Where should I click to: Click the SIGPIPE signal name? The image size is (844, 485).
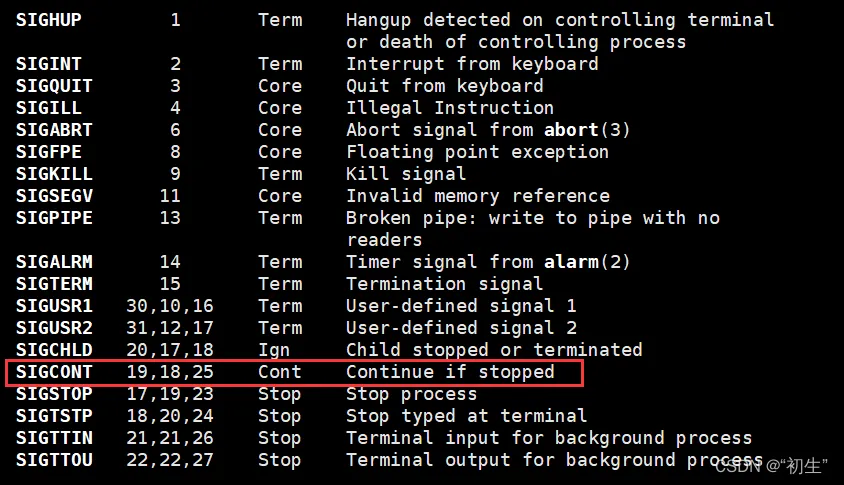pos(48,218)
